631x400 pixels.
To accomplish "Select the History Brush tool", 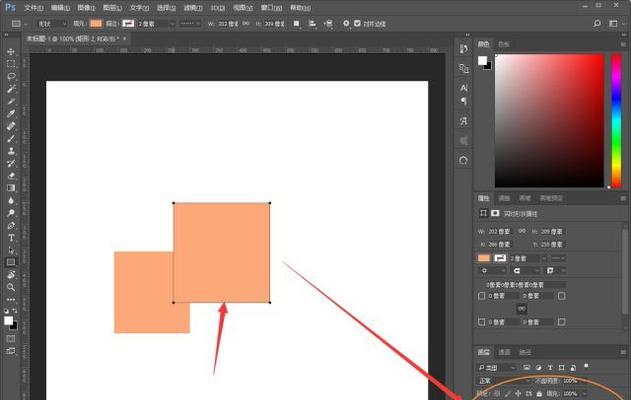I will [x=11, y=163].
